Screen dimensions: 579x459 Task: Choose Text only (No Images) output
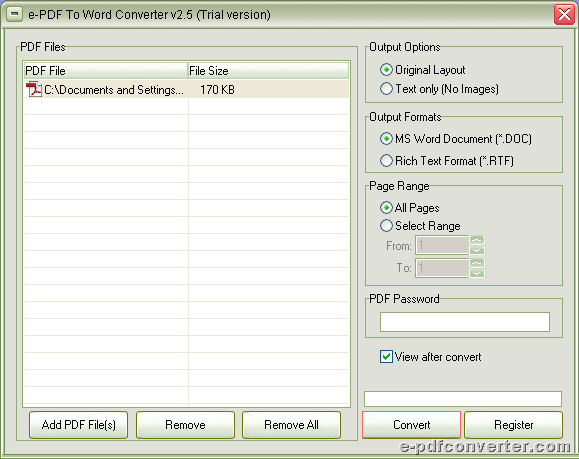click(x=386, y=89)
